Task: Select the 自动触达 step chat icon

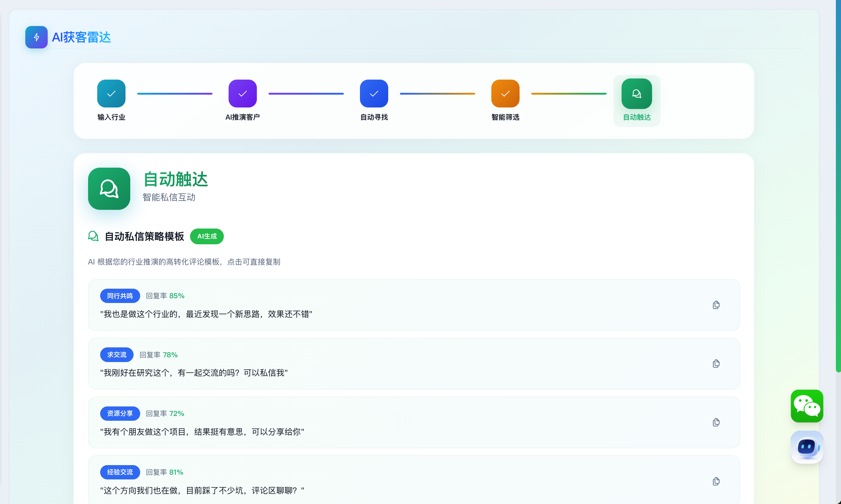Action: 637,94
